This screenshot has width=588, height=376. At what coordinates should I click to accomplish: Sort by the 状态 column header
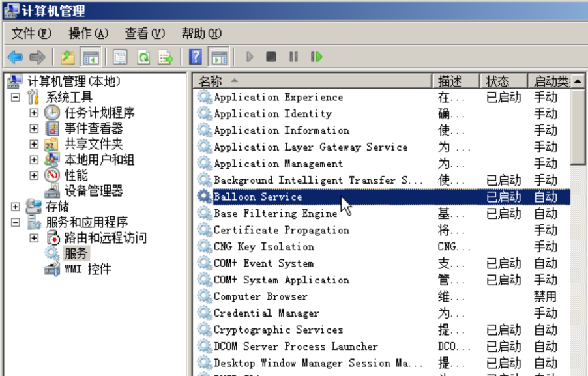click(x=504, y=81)
